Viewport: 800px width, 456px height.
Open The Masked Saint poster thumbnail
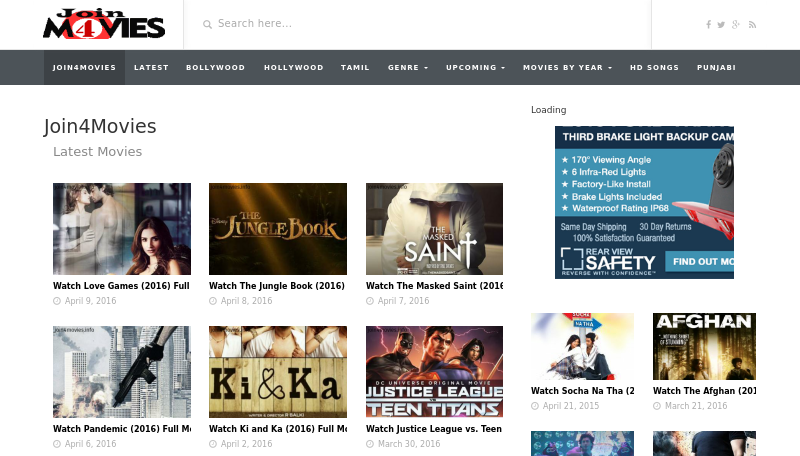pos(434,229)
